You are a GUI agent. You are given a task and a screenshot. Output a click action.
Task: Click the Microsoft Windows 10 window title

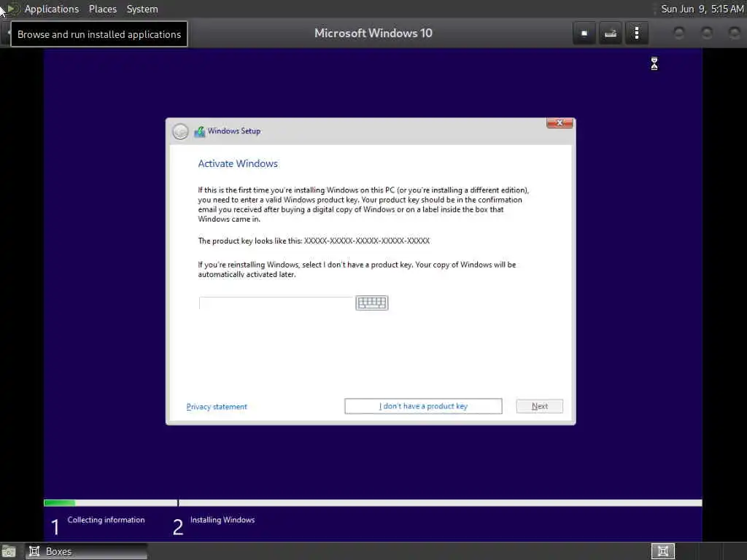[x=373, y=34]
